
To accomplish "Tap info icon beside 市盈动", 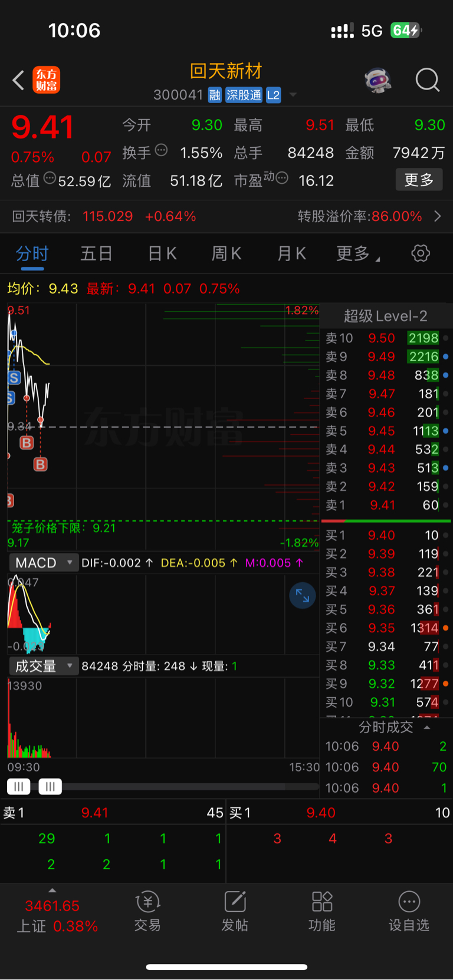I will coord(282,178).
